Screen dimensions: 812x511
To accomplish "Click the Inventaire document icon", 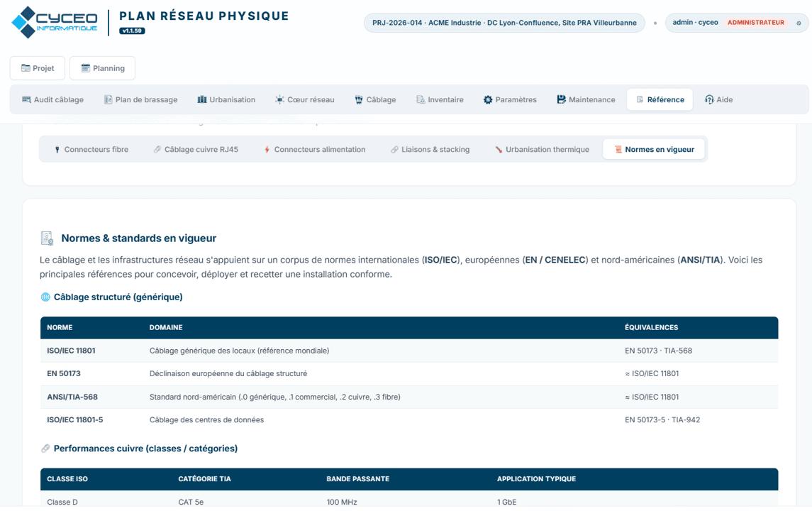I will 421,99.
